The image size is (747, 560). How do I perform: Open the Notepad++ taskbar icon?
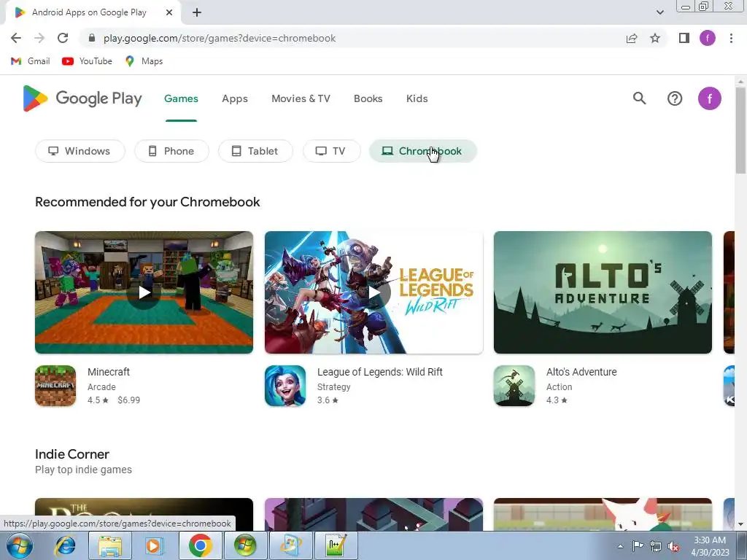tap(336, 545)
